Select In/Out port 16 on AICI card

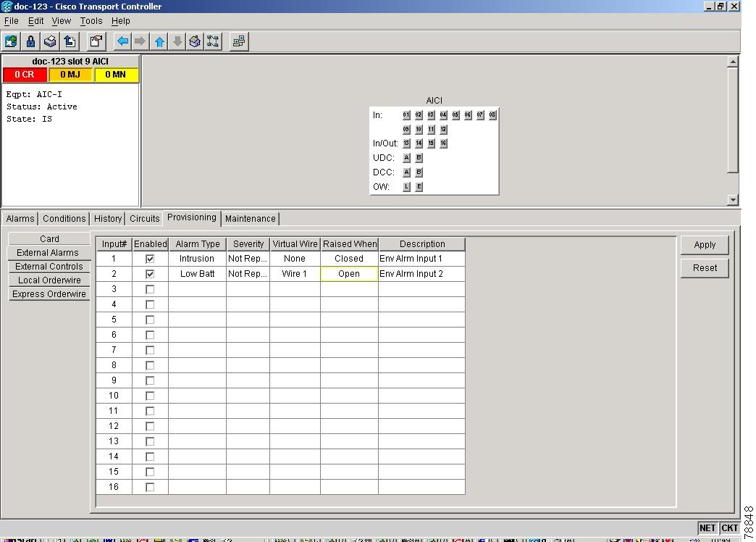tap(443, 143)
